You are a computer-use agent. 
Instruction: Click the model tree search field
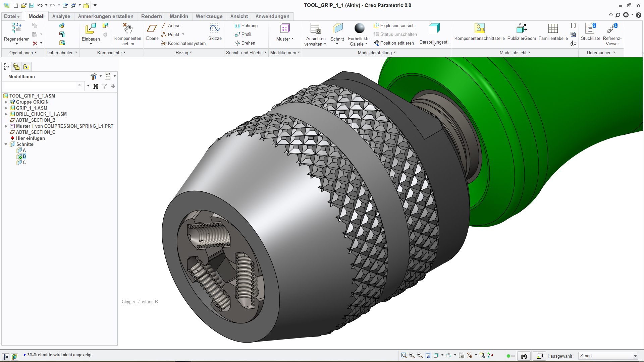click(40, 86)
